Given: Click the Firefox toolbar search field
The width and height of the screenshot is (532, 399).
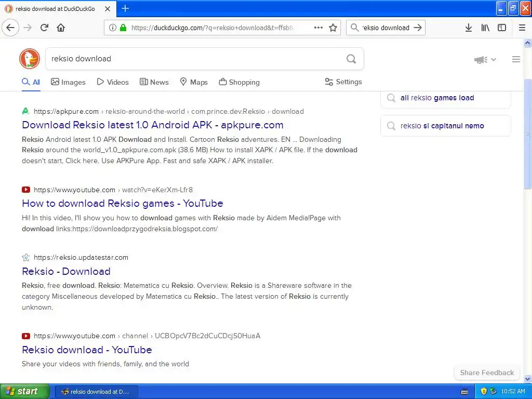Looking at the screenshot, I should 386,28.
